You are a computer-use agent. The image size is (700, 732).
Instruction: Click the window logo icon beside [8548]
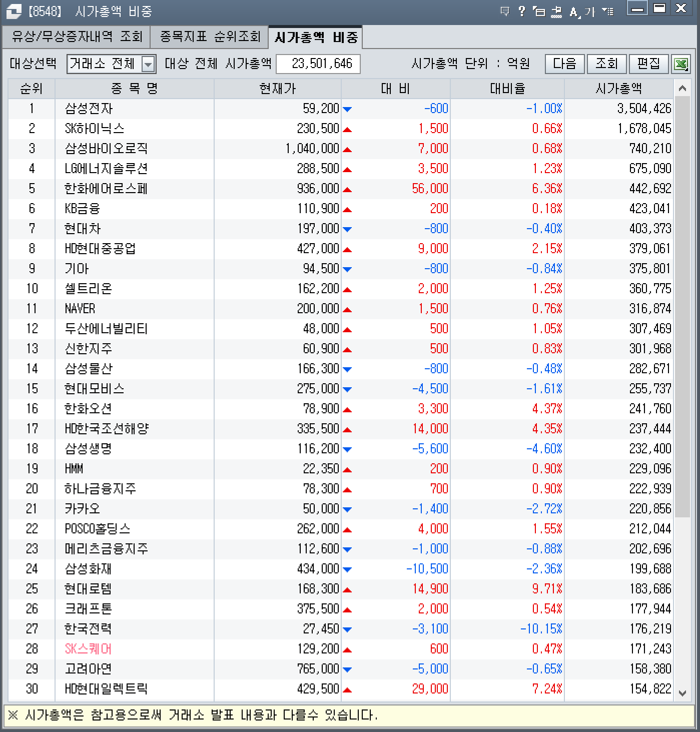(14, 11)
